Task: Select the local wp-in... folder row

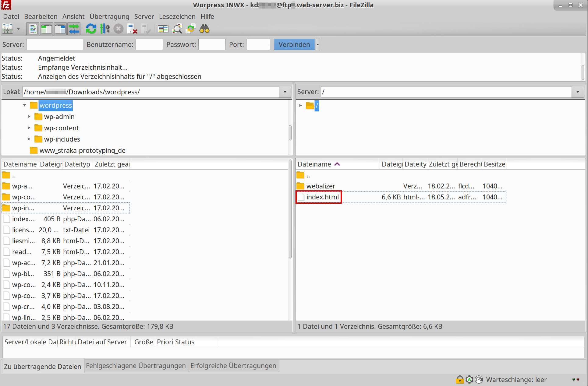Action: click(x=66, y=208)
